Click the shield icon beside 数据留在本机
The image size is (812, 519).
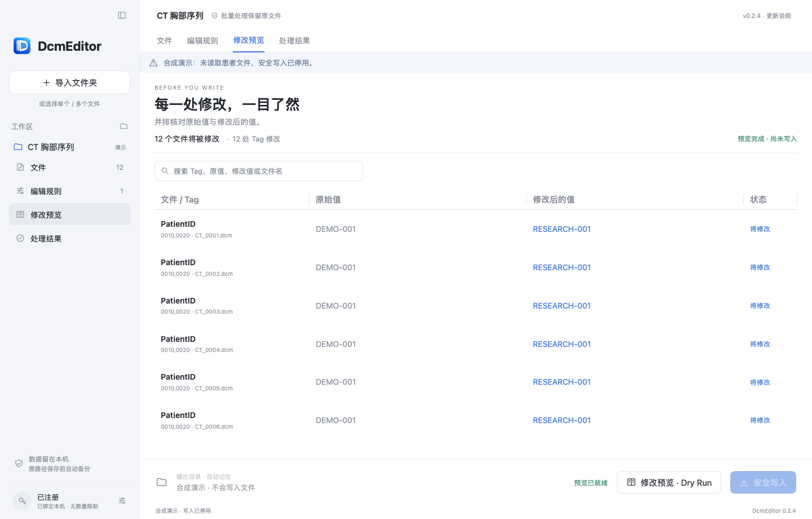tap(19, 464)
